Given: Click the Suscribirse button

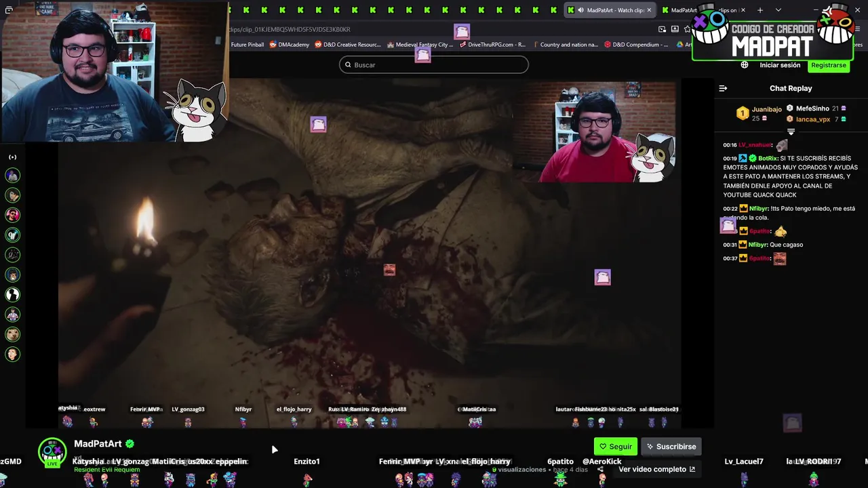Looking at the screenshot, I should (671, 447).
